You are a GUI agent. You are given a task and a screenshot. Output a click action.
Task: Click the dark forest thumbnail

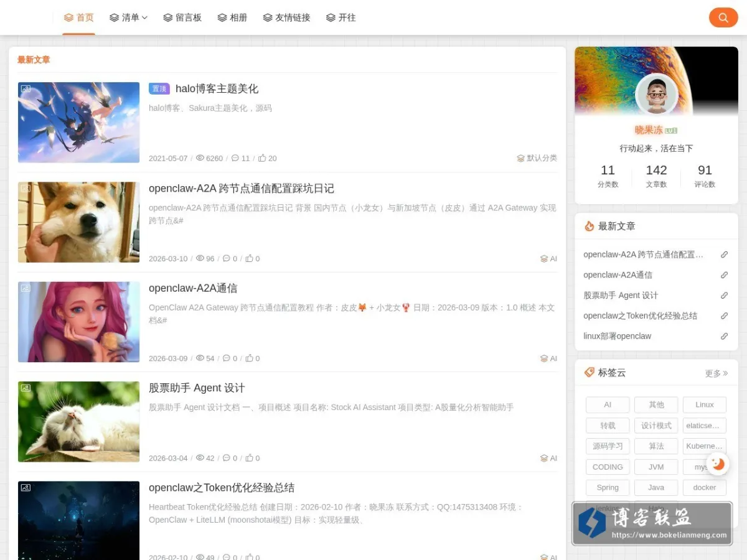[x=78, y=521]
